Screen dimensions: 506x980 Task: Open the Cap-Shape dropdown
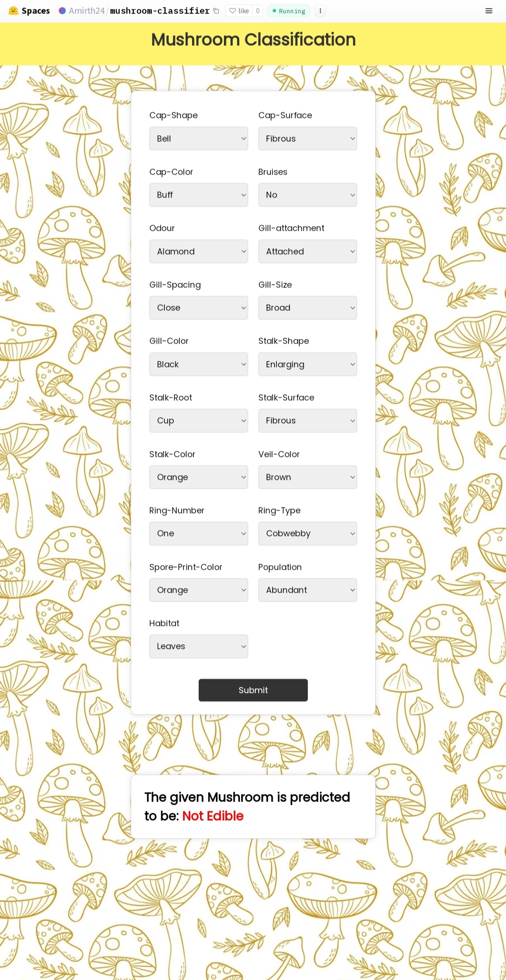point(198,138)
